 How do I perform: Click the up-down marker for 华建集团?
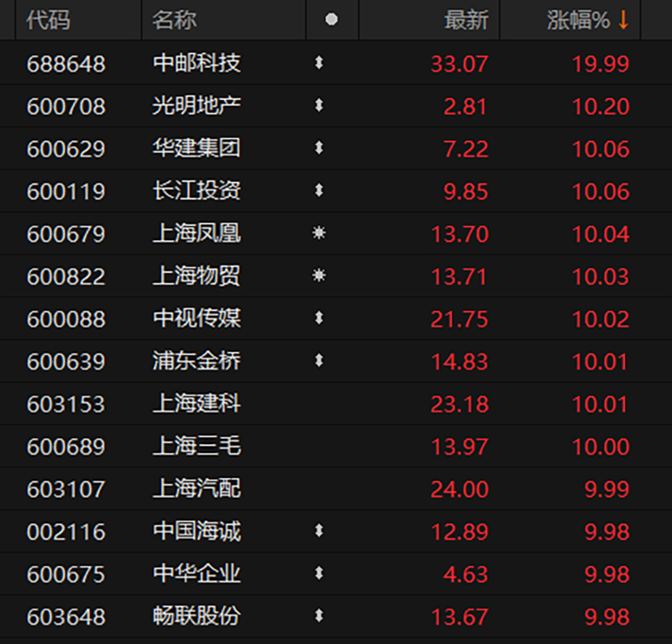[x=319, y=148]
